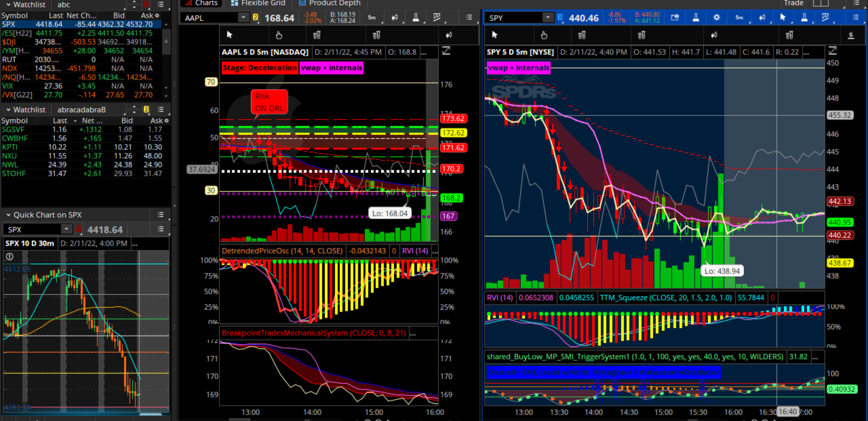Viewport: 868px width, 421px height.
Task: Open AAPL 5m timeframe selector
Action: tap(372, 18)
